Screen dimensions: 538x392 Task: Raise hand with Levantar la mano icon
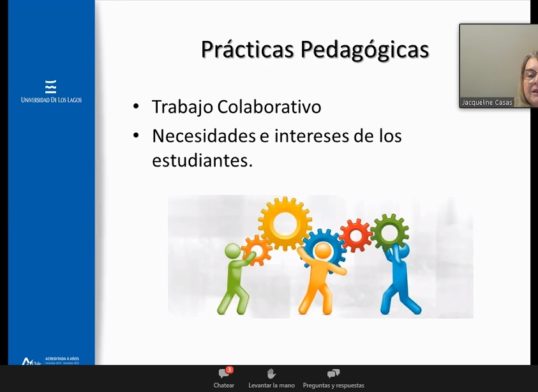271,373
